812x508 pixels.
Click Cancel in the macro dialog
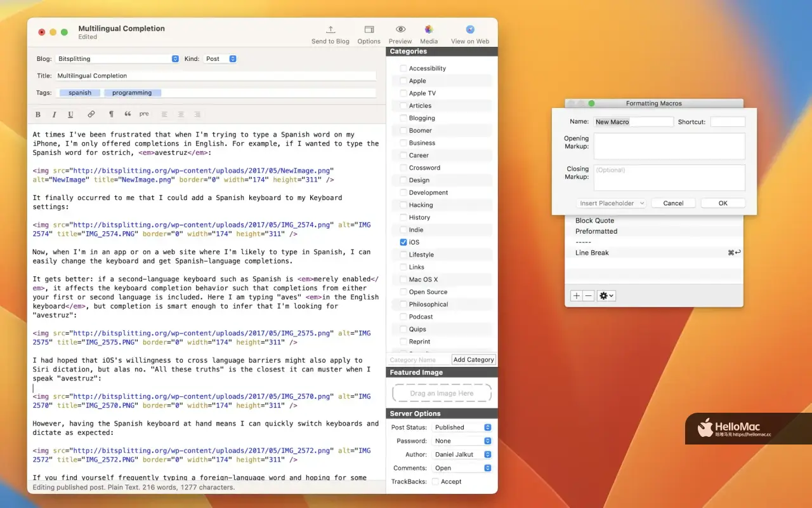tap(673, 203)
